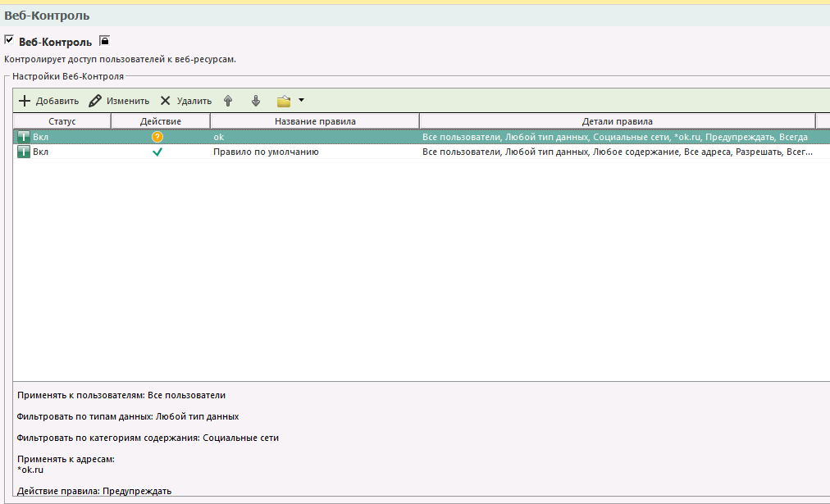Click the Добавить (Add) rule button

point(48,101)
